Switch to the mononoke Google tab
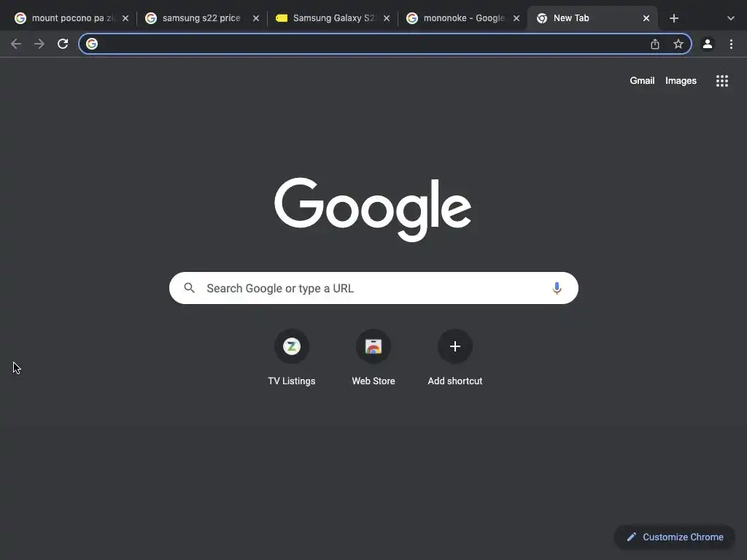The width and height of the screenshot is (747, 560). point(462,18)
